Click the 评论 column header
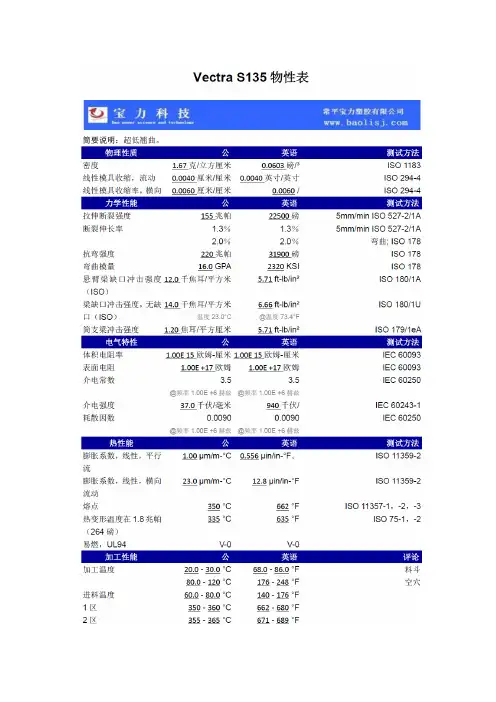 click(x=411, y=557)
